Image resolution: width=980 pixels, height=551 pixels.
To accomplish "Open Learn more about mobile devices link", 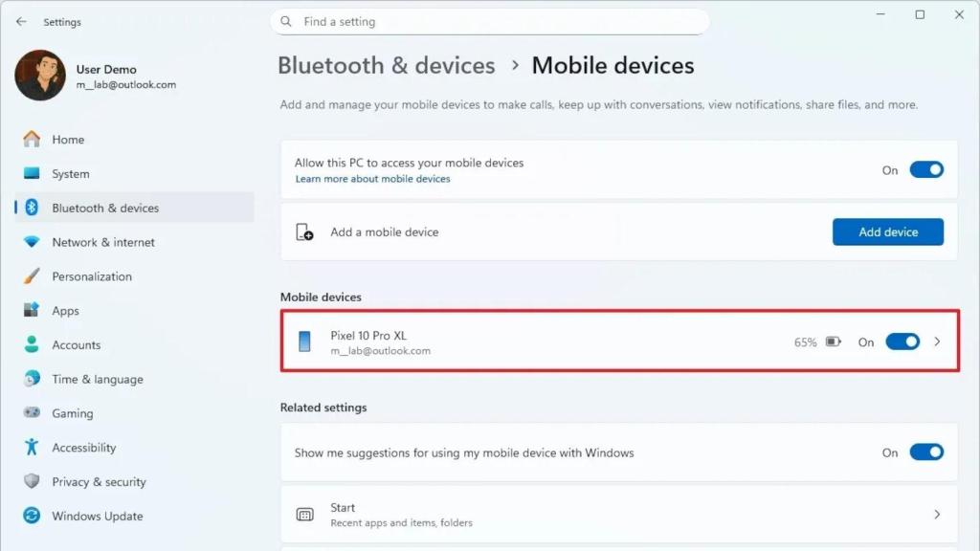I will (372, 179).
